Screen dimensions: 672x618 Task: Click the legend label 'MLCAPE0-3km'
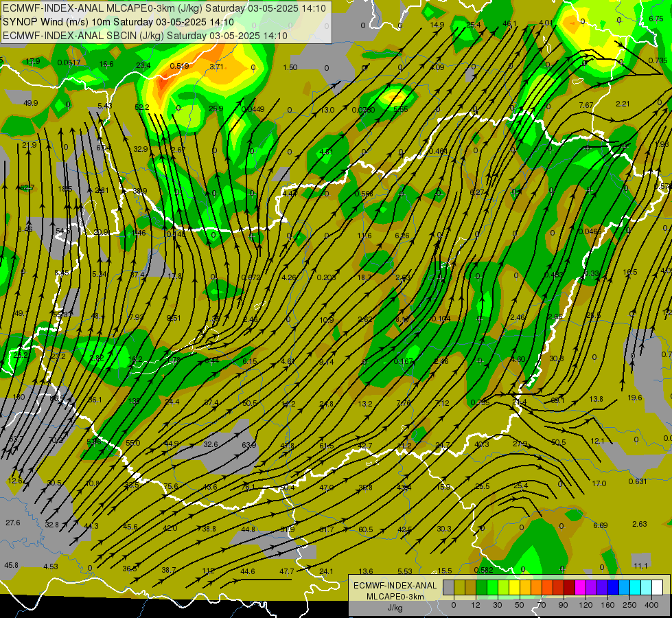[x=395, y=597]
